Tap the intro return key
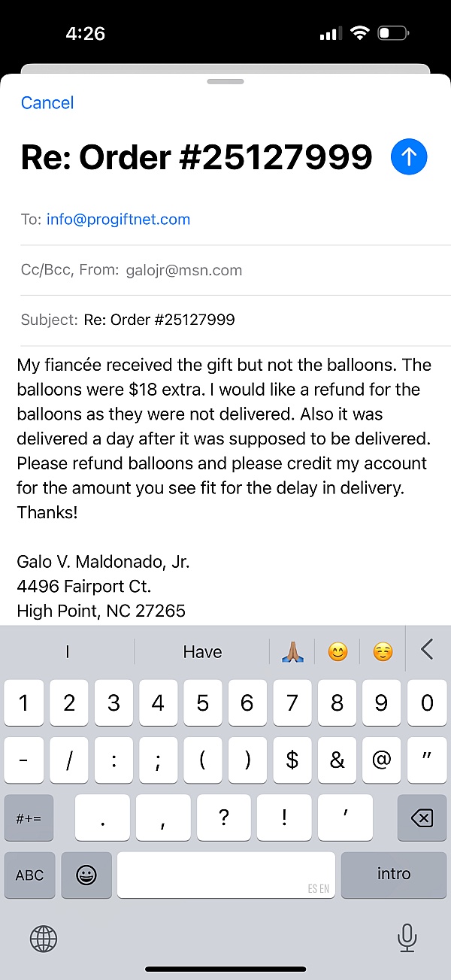451x980 pixels. pos(394,875)
